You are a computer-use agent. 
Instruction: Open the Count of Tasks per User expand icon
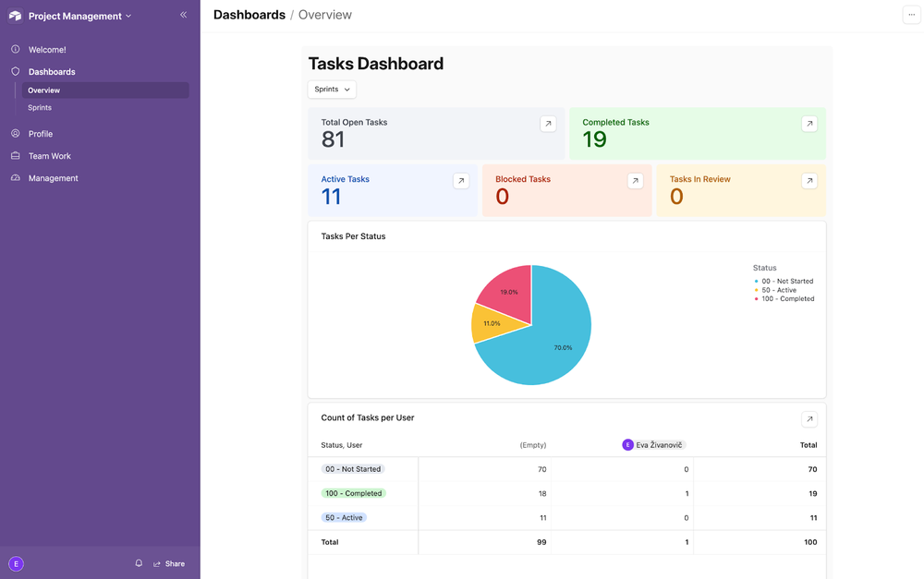[809, 418]
